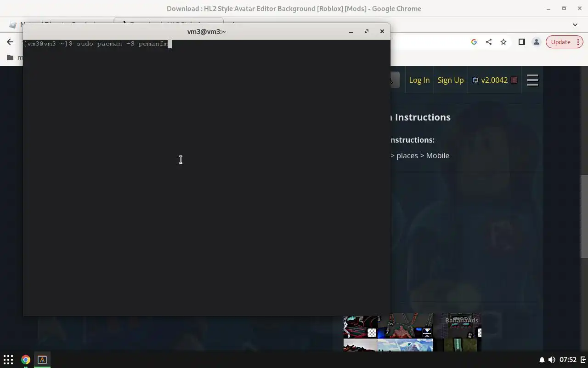Open Chrome's three-dot menu
Image resolution: width=588 pixels, height=368 pixels.
578,42
